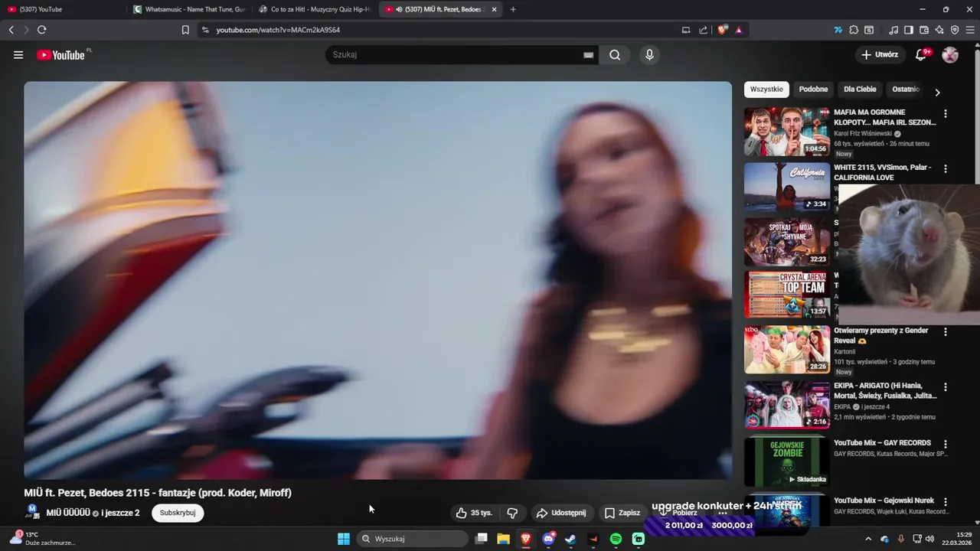Image resolution: width=980 pixels, height=551 pixels.
Task: Click the install/cast screen icon in the address bar
Action: pos(686,30)
